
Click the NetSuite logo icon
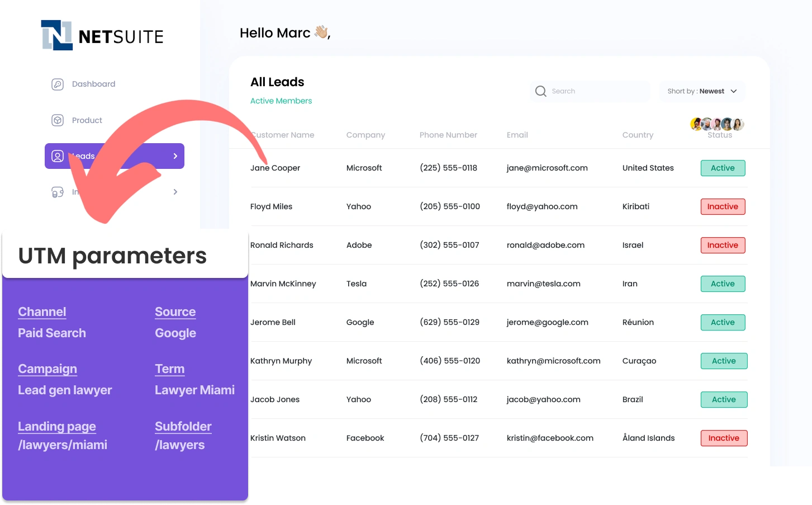coord(57,35)
